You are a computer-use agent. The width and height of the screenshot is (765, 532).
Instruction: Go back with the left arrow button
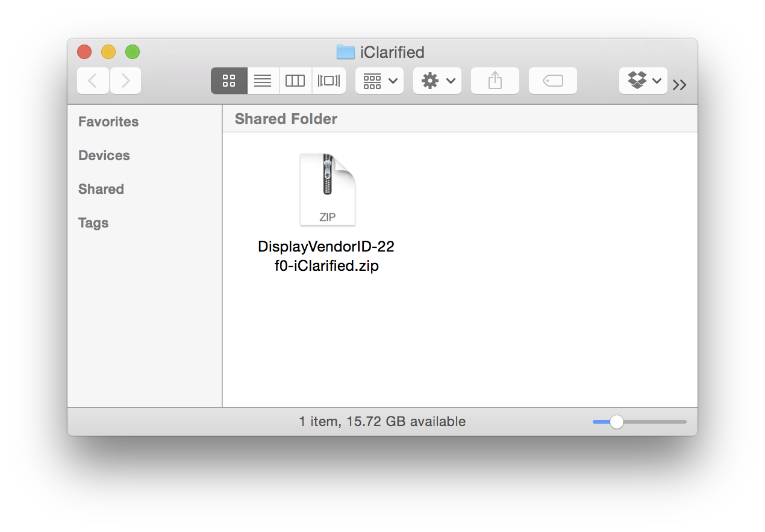(93, 81)
